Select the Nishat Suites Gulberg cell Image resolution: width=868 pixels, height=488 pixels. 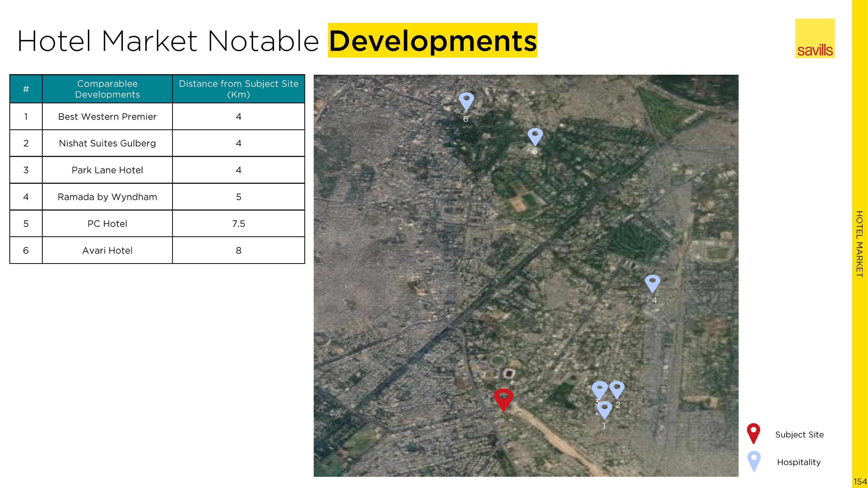[107, 143]
